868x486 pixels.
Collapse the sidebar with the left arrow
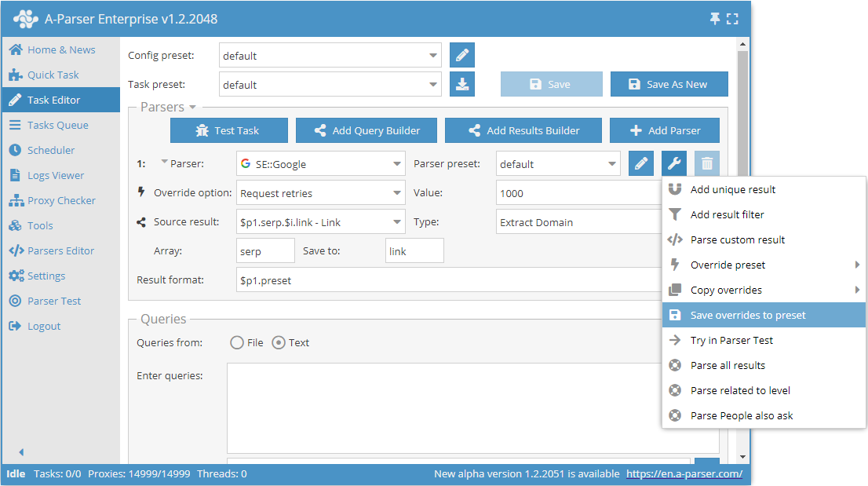(x=21, y=452)
